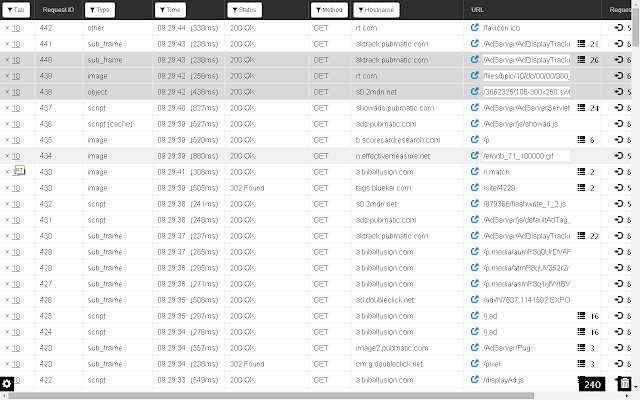Click the 240 request counter badge
The height and width of the screenshot is (400, 640).
click(x=592, y=384)
